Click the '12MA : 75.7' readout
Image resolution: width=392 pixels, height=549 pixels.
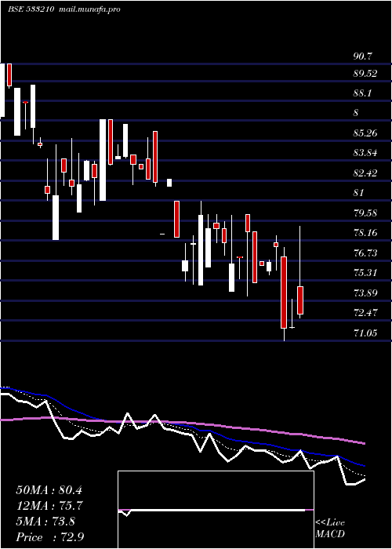49,506
